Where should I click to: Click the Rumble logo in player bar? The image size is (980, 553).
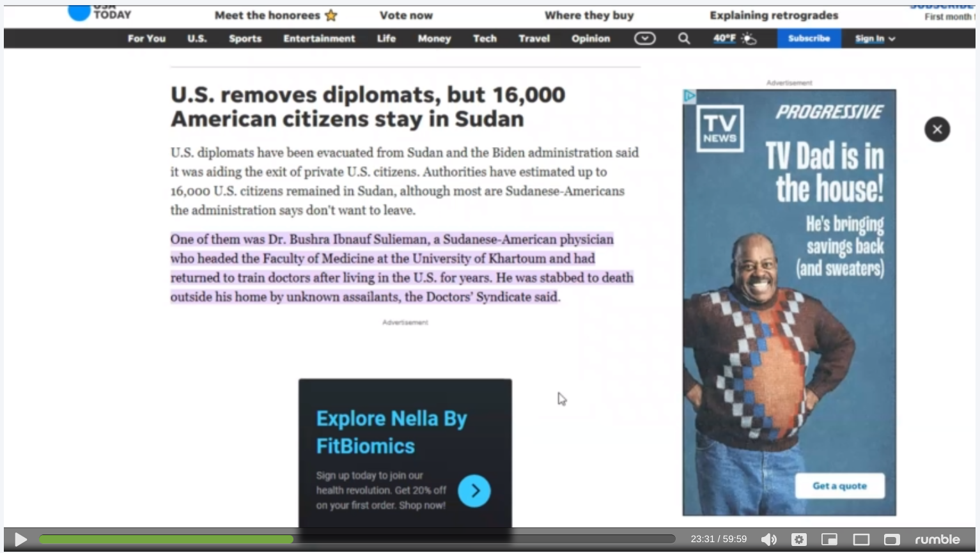[937, 540]
